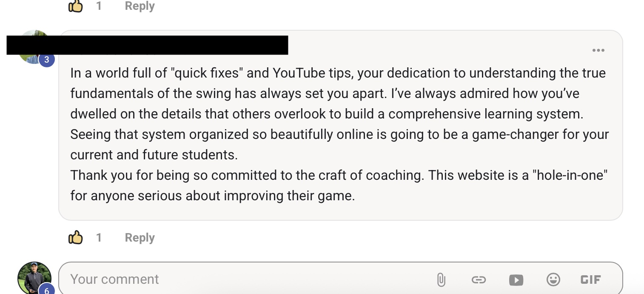The height and width of the screenshot is (294, 644).
Task: Type in the "Your comment" field
Action: pos(247,280)
